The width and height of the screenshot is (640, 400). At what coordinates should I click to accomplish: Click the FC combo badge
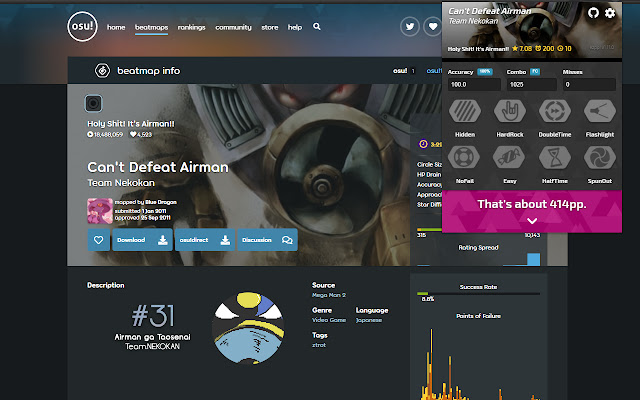coord(535,71)
